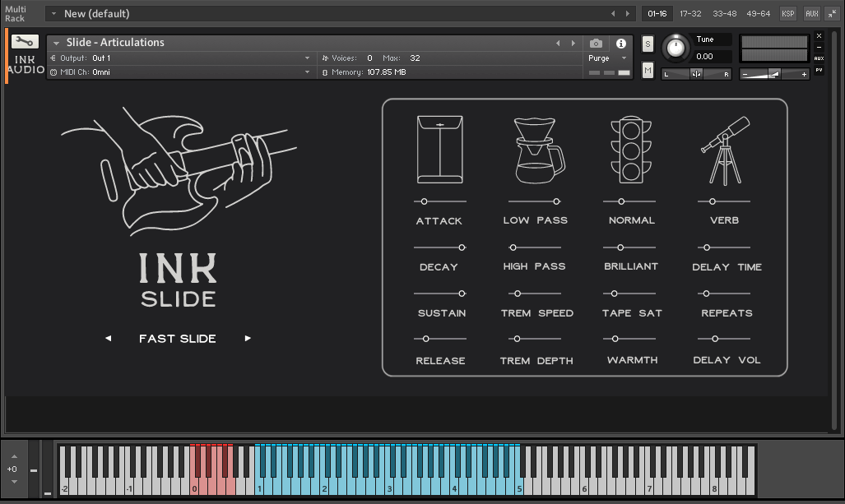Switch to rack page 17-32
845x504 pixels.
pyautogui.click(x=691, y=14)
